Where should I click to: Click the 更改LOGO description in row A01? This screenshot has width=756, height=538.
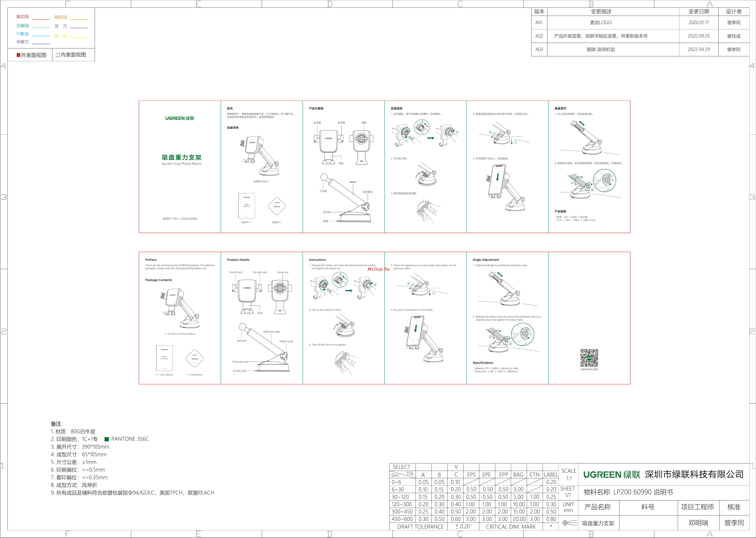[601, 23]
